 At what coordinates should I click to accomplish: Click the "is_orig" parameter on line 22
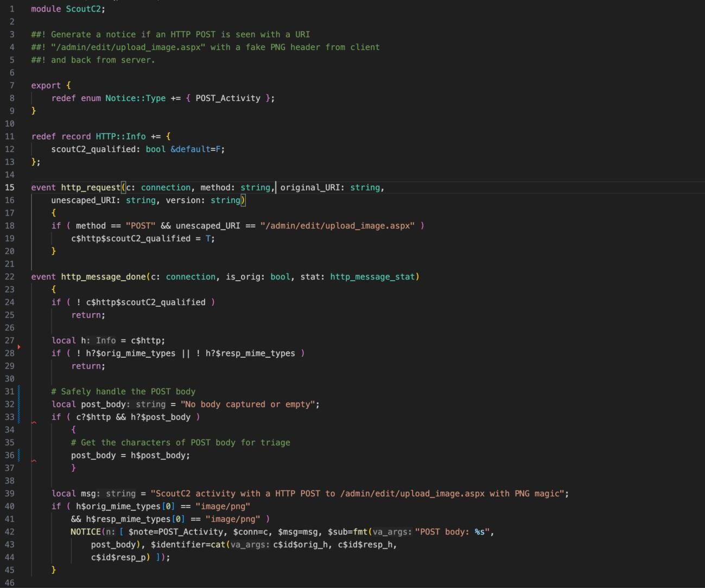(243, 277)
